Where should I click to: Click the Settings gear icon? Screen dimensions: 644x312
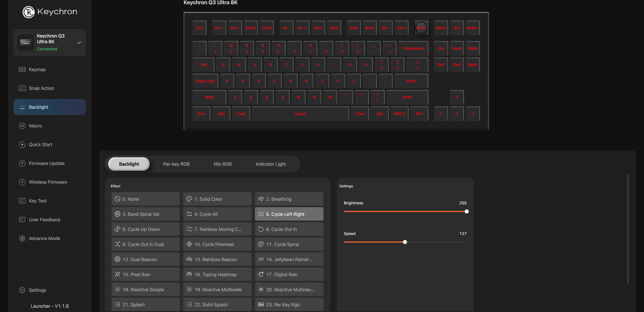[22, 290]
